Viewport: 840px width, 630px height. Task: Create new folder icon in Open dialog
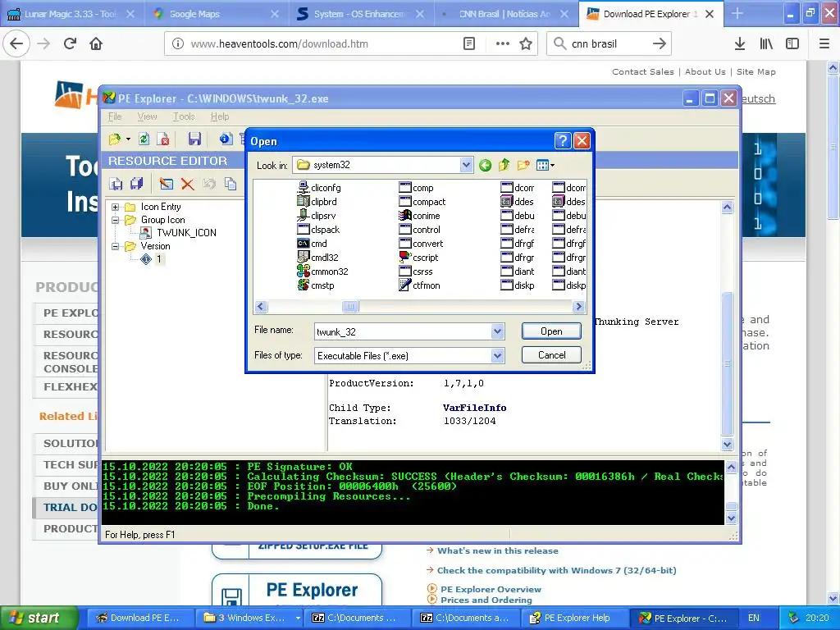(523, 165)
